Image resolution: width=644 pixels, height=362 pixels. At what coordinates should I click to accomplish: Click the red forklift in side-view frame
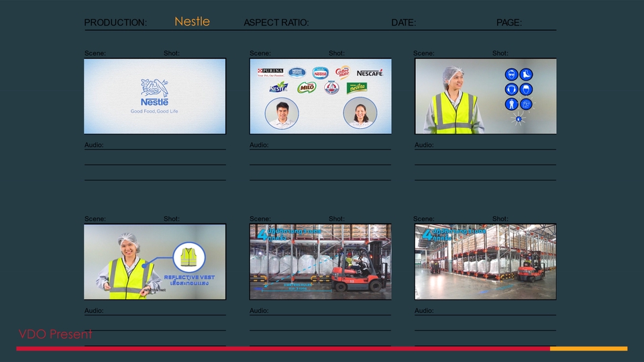pos(358,267)
